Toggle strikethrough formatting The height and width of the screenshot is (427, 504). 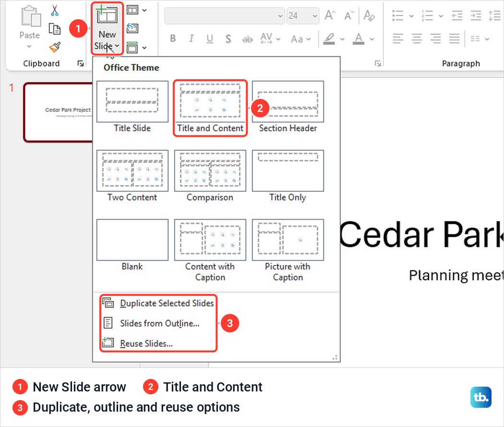point(247,39)
